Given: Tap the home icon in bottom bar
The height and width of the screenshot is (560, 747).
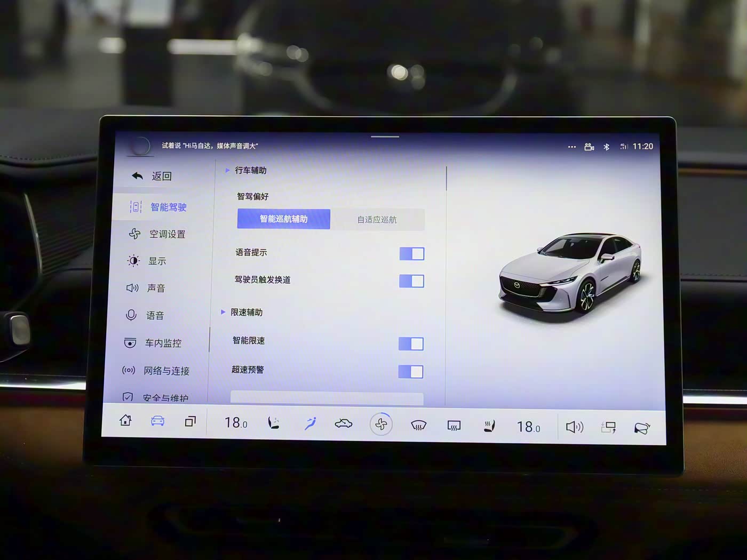Looking at the screenshot, I should pos(126,421).
